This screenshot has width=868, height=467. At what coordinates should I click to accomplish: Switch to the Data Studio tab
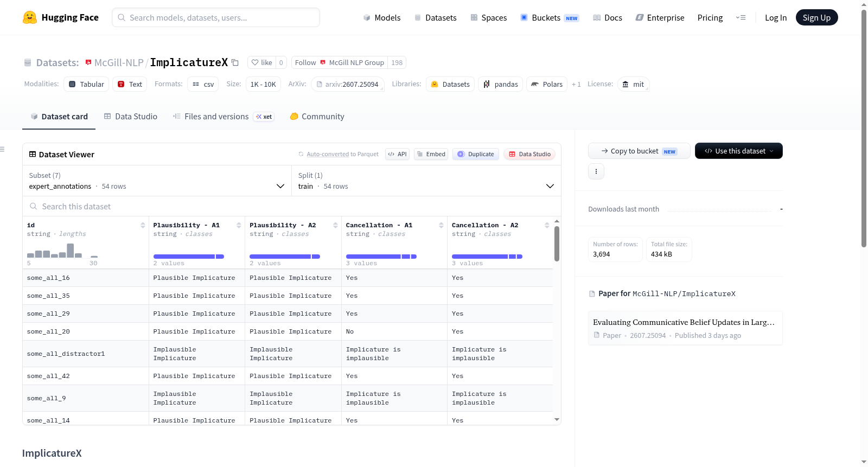click(131, 117)
